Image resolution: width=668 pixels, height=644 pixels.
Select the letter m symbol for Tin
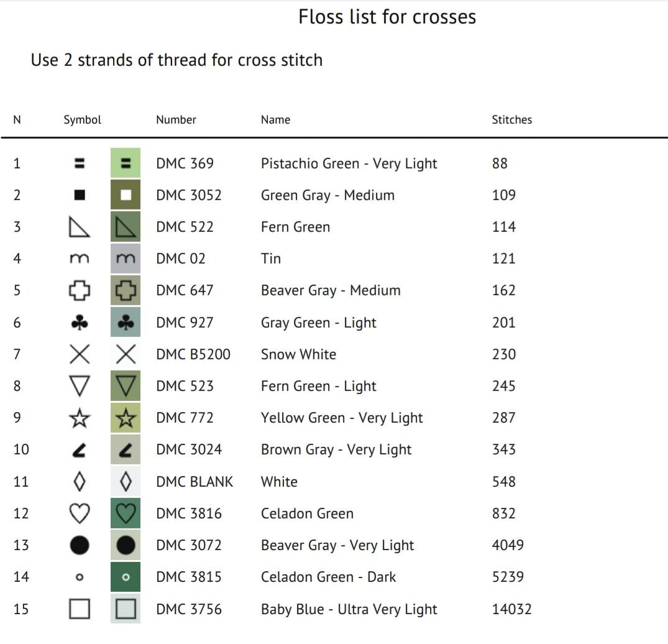(x=80, y=259)
